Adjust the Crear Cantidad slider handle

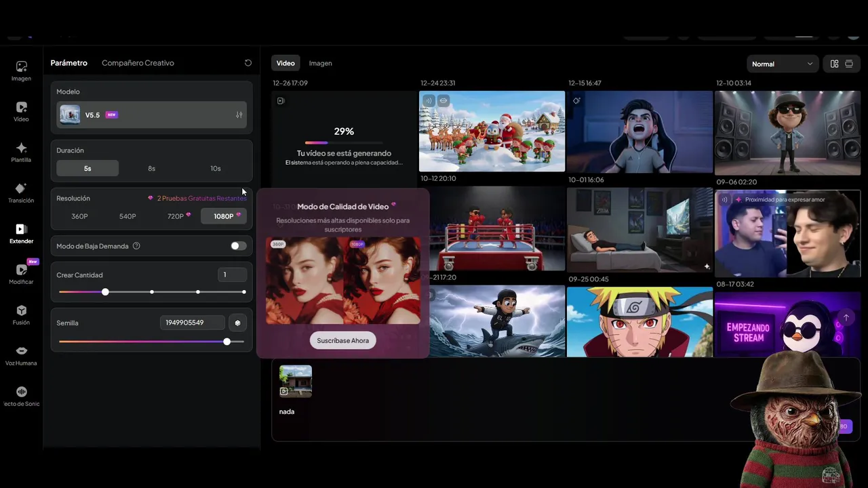tap(105, 292)
